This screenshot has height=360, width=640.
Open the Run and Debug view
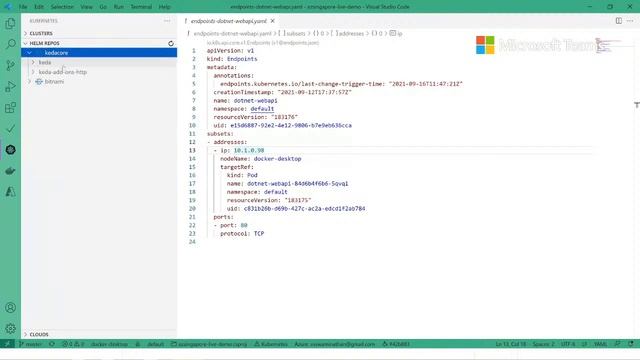(x=10, y=87)
